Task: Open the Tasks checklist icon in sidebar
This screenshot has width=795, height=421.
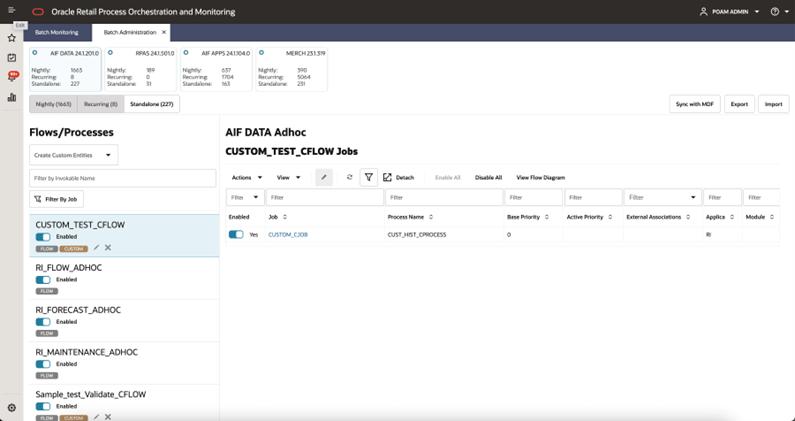Action: [x=12, y=58]
